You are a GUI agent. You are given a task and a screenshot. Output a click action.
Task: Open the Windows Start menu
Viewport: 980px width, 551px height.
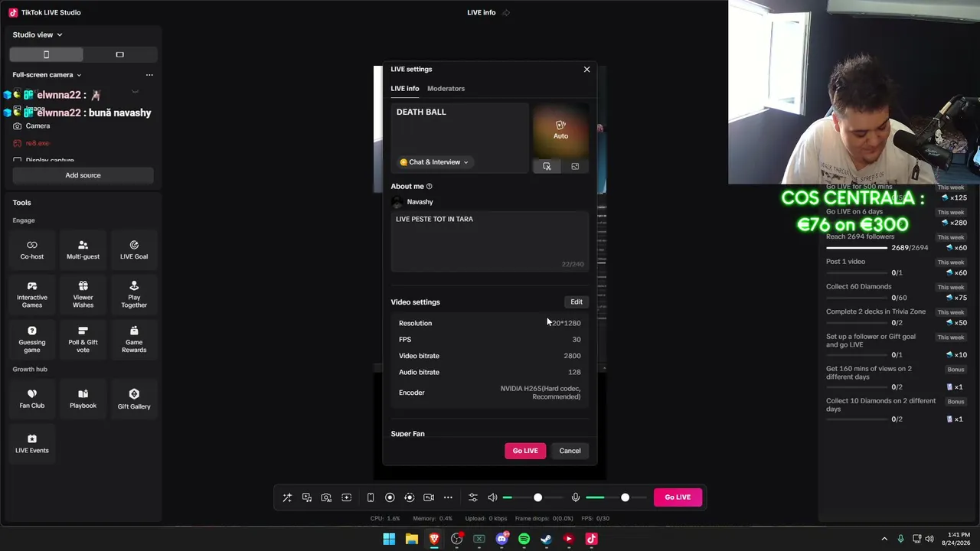(389, 539)
